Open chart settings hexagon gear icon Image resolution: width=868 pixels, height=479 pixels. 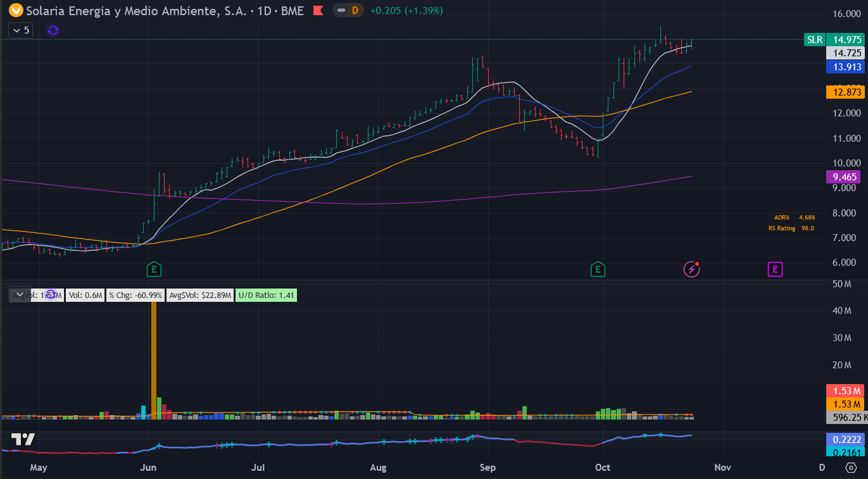pos(852,468)
